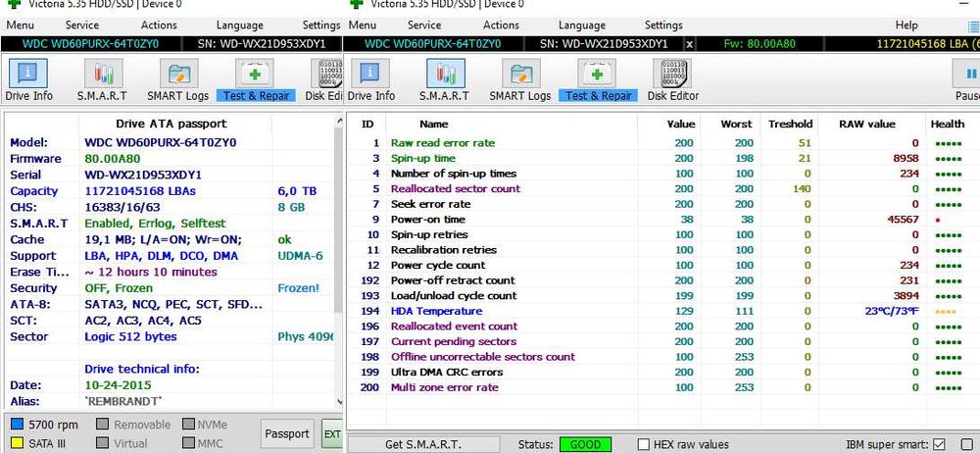Viewport: 980px width, 453px height.
Task: Click the Firmware value 80.00A80 in passport
Action: [x=113, y=159]
